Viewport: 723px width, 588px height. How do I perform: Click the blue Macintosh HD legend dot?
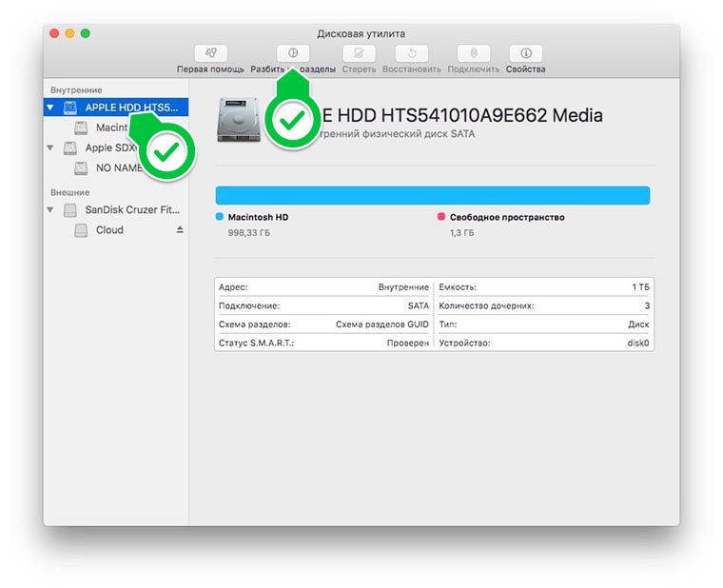tap(221, 217)
